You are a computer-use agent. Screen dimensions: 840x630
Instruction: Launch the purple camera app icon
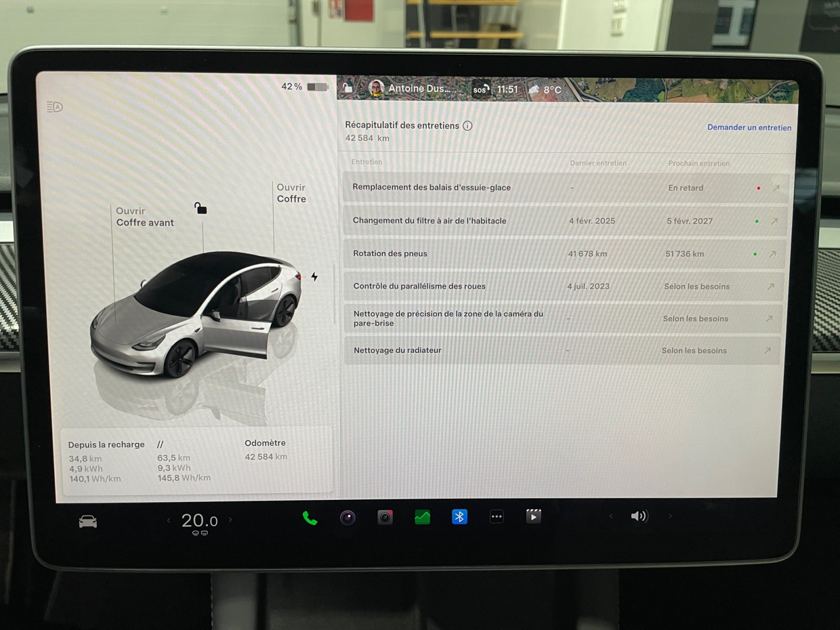[x=348, y=518]
